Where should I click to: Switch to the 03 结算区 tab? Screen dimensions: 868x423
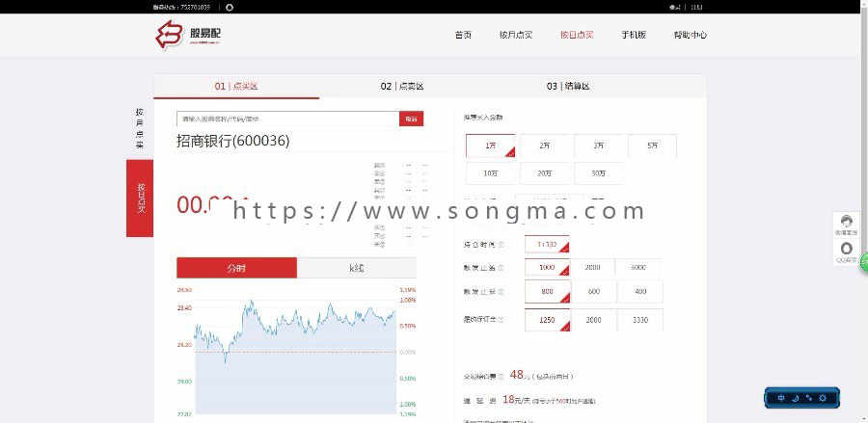[568, 87]
